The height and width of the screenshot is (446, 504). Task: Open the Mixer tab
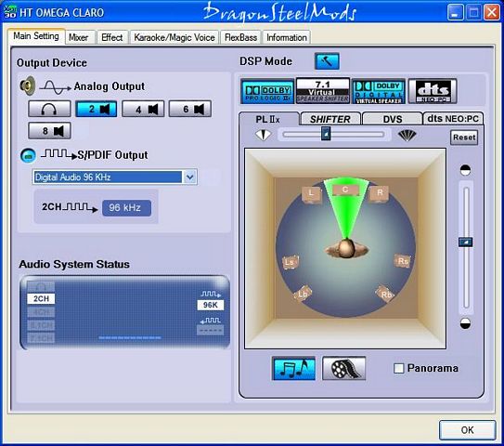pos(79,38)
